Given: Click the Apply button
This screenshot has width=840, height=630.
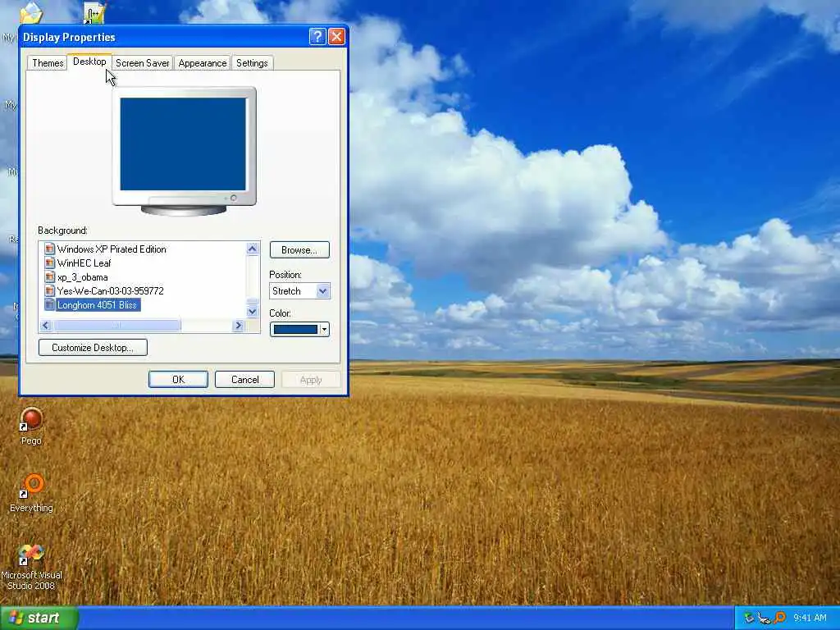Looking at the screenshot, I should (311, 380).
